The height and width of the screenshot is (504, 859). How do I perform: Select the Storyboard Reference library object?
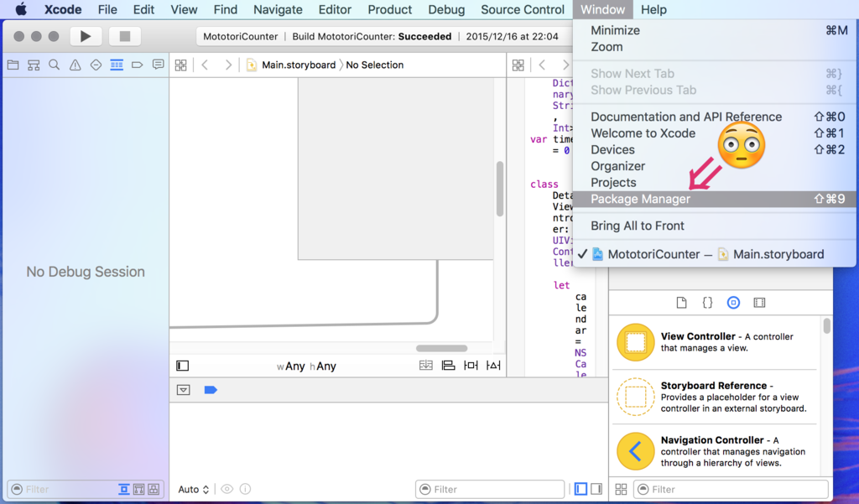(x=715, y=397)
